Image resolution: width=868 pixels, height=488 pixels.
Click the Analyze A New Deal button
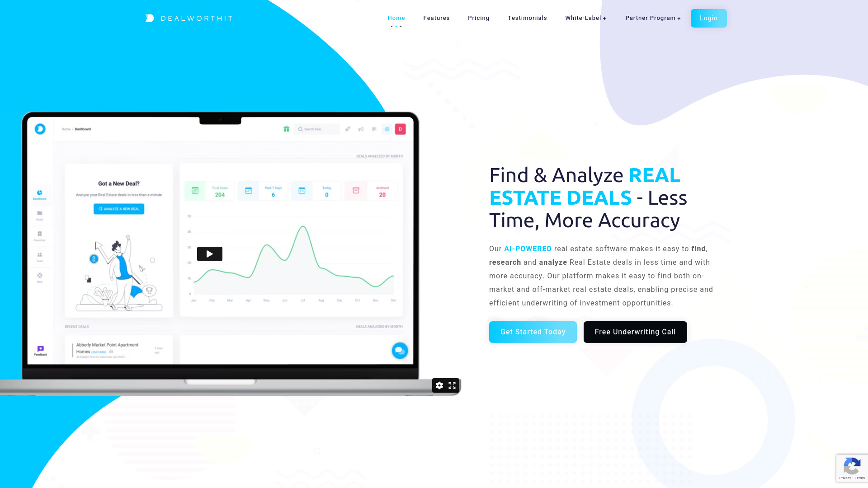pos(118,209)
